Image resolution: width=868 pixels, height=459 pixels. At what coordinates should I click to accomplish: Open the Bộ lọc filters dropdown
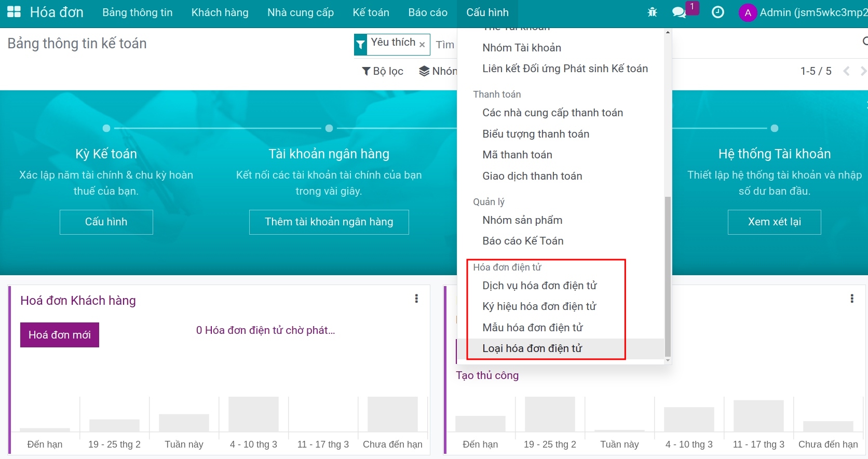pyautogui.click(x=383, y=71)
